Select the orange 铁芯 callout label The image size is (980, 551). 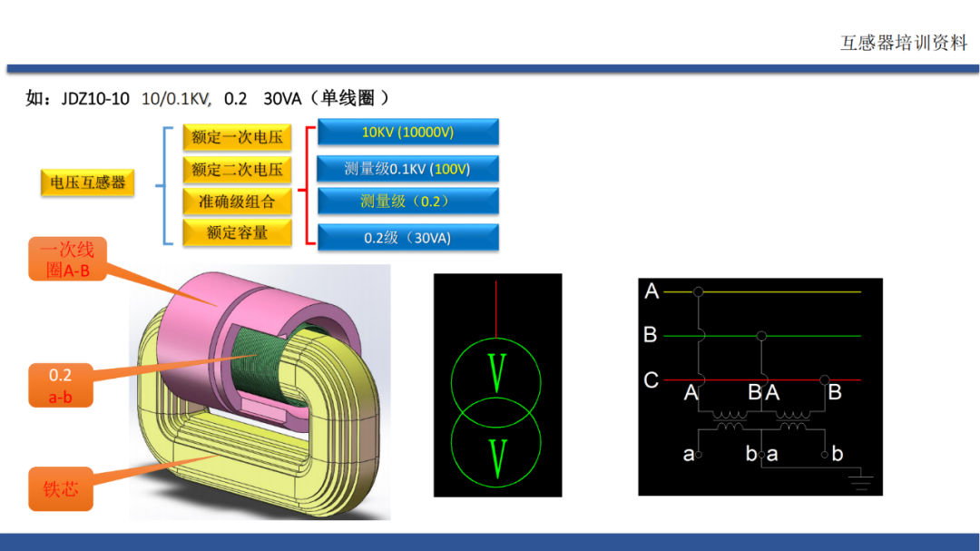[x=61, y=489]
